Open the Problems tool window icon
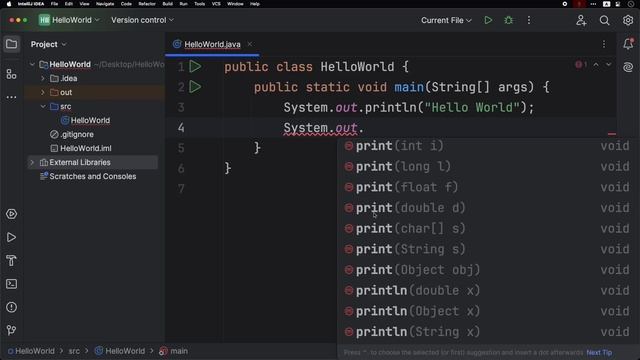The height and width of the screenshot is (360, 640). 11,307
